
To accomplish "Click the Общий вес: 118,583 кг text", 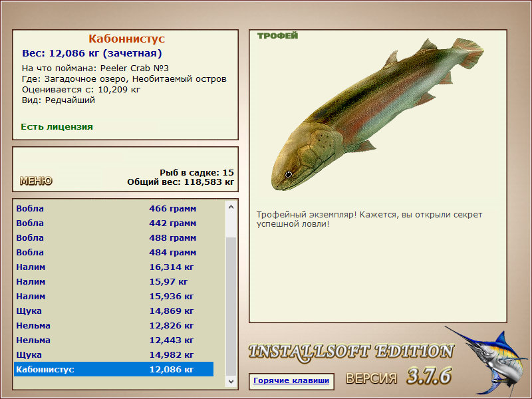I will (x=180, y=182).
